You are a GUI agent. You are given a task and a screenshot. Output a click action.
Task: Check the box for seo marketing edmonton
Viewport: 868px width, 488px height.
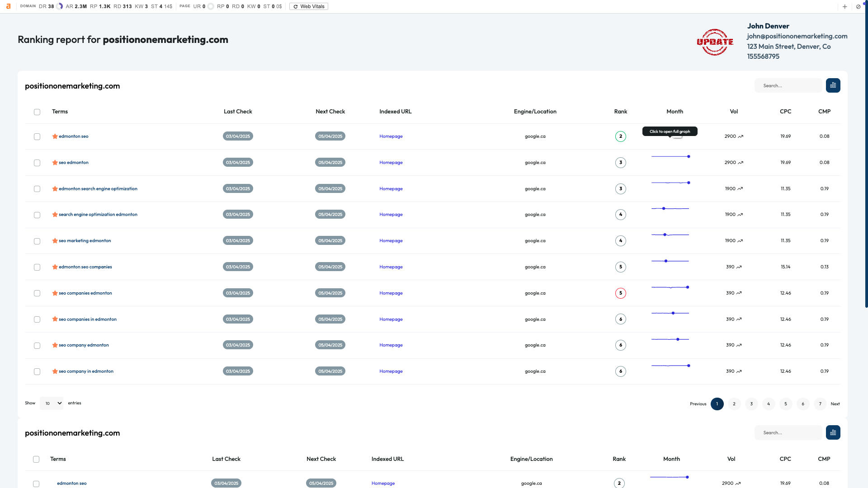[x=37, y=241]
